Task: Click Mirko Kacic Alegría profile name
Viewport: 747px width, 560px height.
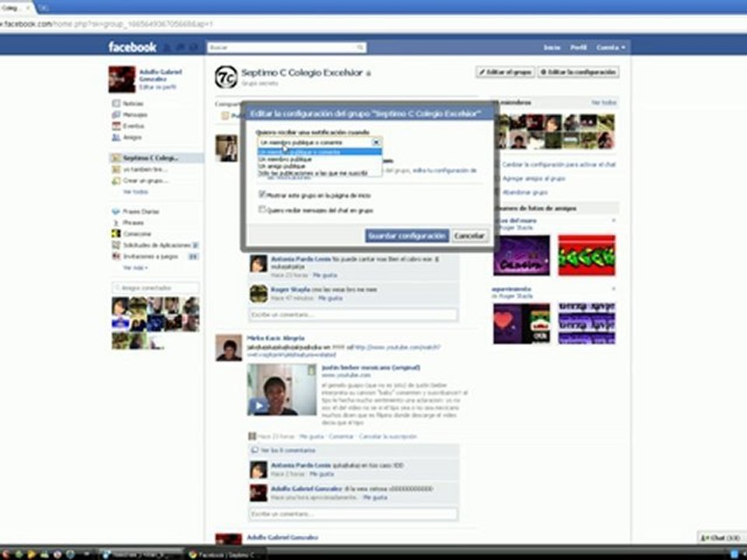Action: 275,338
